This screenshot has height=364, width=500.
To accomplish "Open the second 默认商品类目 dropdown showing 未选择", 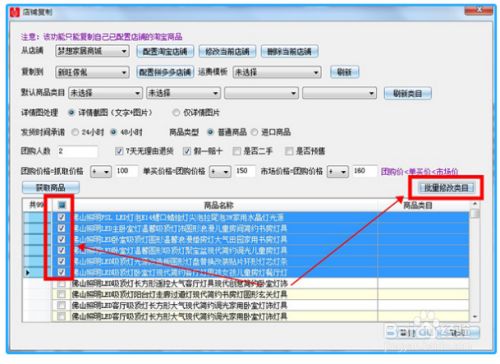I will (x=183, y=93).
